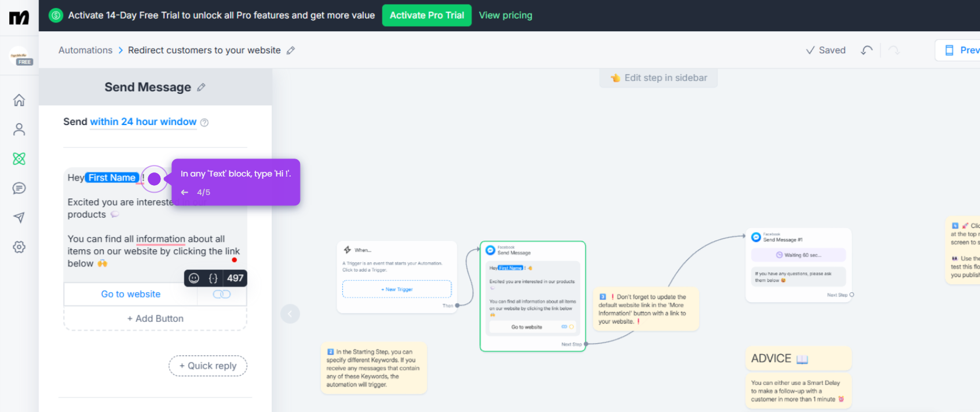Image resolution: width=980 pixels, height=412 pixels.
Task: Insert variable with curly braces icon
Action: 213,278
